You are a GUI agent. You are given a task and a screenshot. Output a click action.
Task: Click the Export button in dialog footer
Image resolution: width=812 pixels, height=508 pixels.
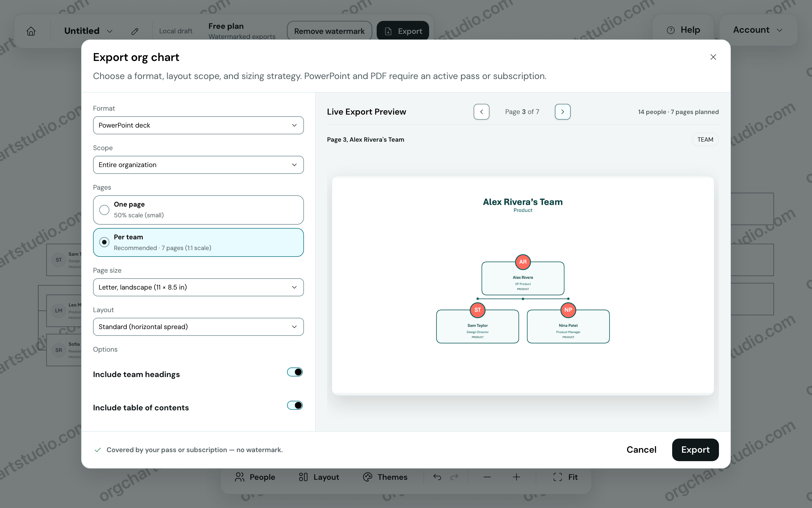(x=695, y=450)
